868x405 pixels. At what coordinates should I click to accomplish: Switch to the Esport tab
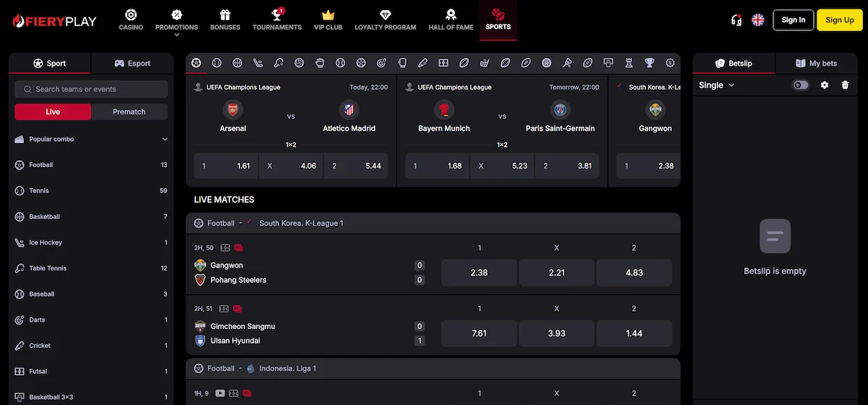point(132,63)
